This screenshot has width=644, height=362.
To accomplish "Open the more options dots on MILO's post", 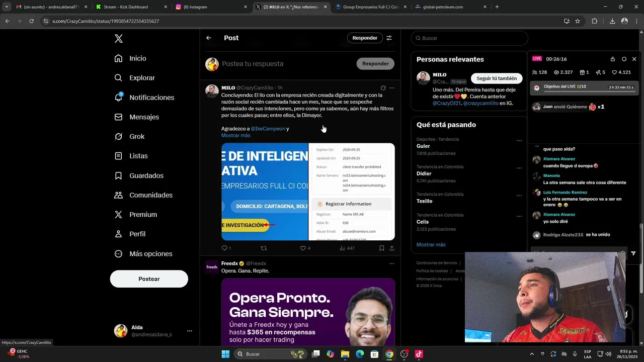I will (x=392, y=88).
